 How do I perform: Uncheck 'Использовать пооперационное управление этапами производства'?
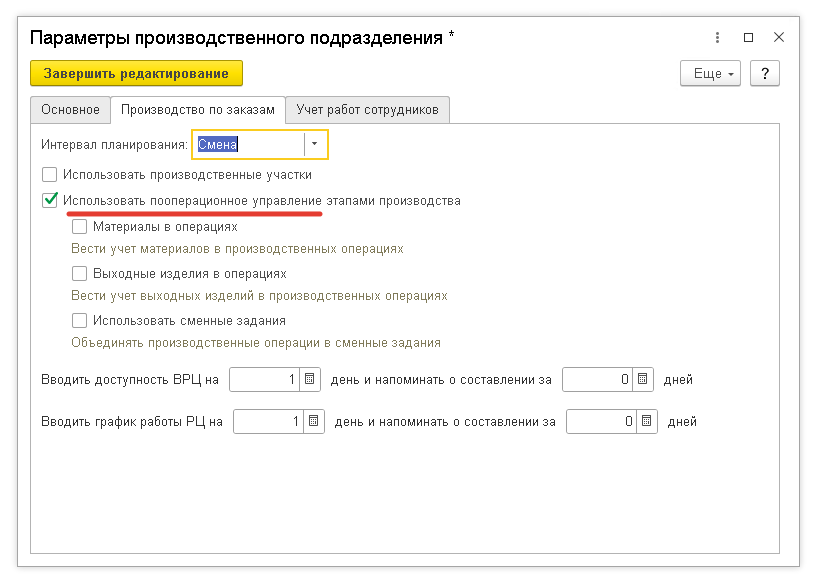(x=50, y=200)
